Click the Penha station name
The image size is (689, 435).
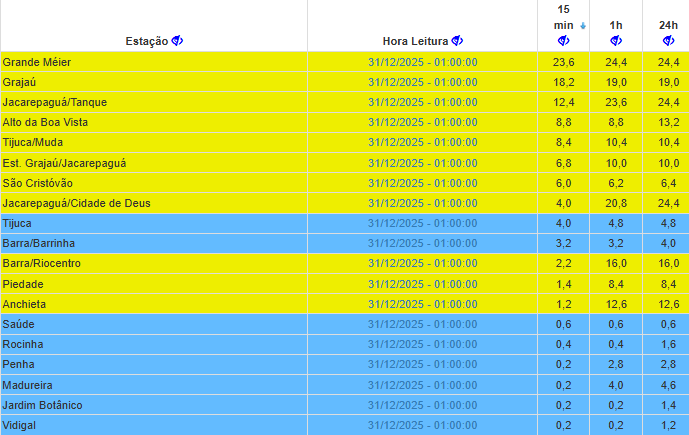(x=18, y=364)
